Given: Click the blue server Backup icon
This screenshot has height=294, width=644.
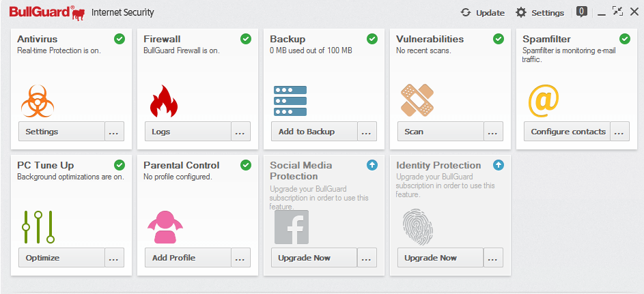Looking at the screenshot, I should [x=290, y=101].
